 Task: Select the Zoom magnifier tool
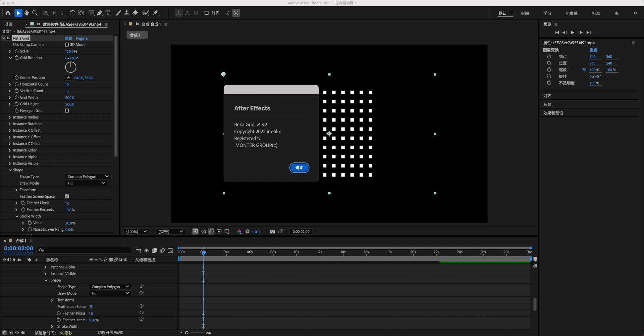click(35, 13)
